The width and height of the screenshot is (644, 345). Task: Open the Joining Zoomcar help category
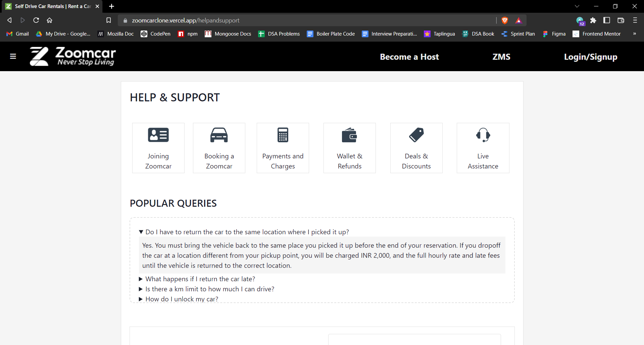click(158, 148)
